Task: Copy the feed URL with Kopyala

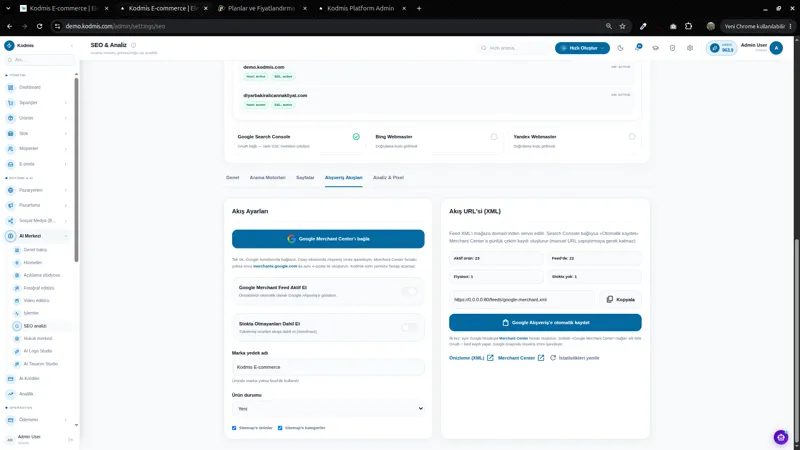Action: pyautogui.click(x=620, y=299)
